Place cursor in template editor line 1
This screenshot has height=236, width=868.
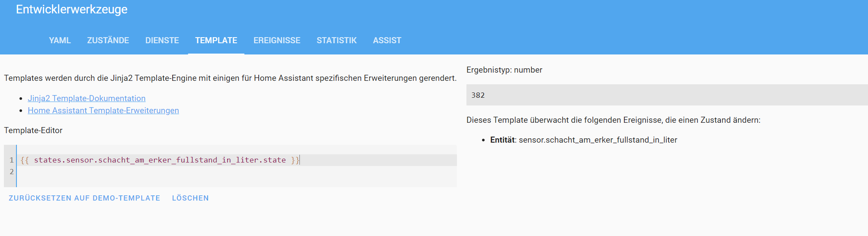237,160
